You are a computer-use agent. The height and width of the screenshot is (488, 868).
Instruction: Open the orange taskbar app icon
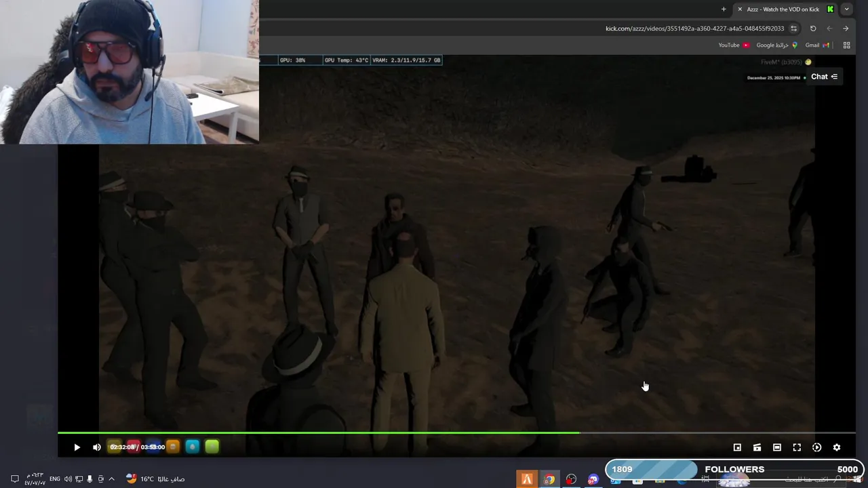pyautogui.click(x=527, y=479)
